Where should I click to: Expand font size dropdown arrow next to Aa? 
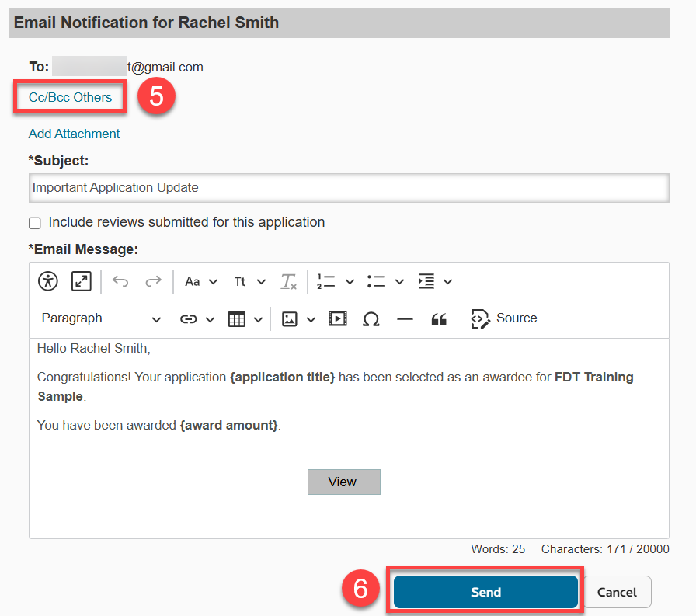[x=213, y=282]
